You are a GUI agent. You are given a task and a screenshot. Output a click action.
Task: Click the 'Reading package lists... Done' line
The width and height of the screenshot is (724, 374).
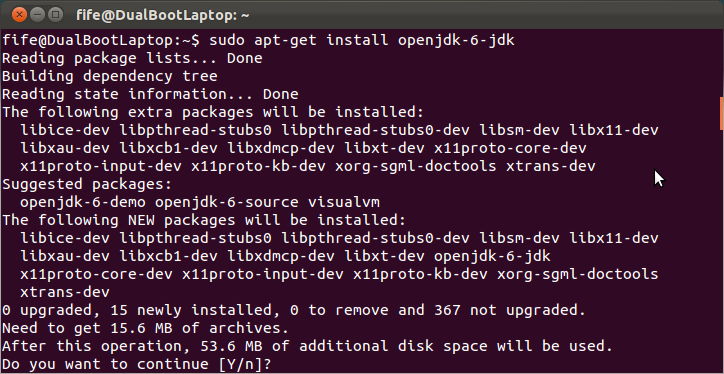point(133,59)
